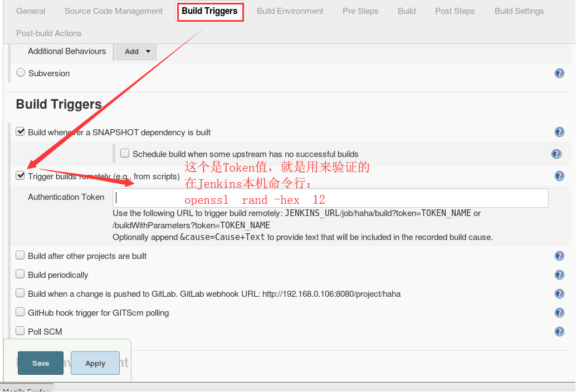
Task: Enable the Poll SCM checkbox
Action: 20,331
